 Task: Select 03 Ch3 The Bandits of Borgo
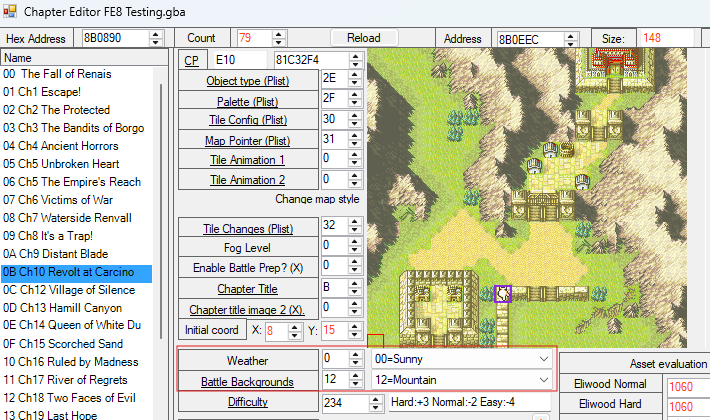click(x=77, y=128)
